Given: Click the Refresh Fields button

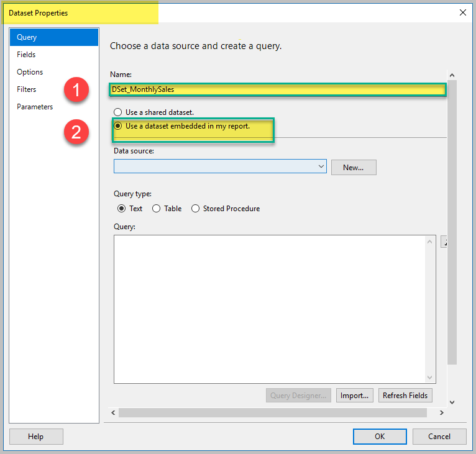Looking at the screenshot, I should click(x=405, y=396).
